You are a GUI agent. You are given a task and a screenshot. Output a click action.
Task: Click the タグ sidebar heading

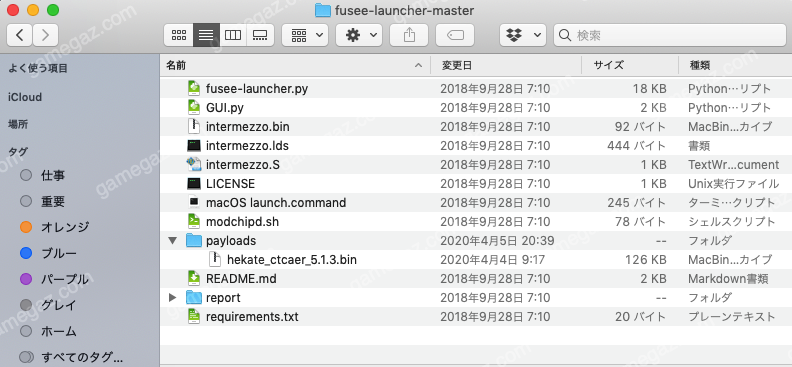(18, 151)
